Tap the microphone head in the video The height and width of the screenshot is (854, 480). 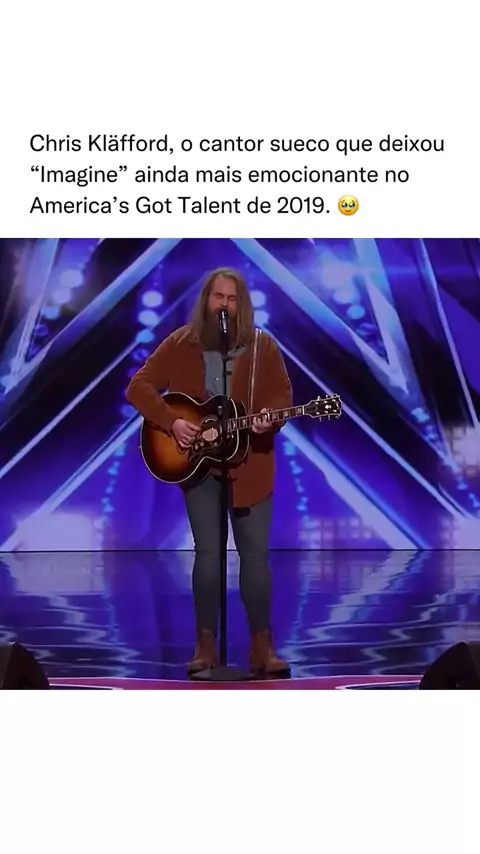[x=223, y=319]
